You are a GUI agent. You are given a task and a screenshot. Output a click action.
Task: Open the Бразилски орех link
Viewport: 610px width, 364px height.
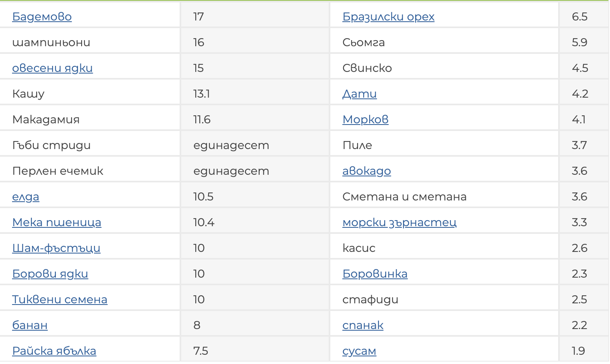388,16
